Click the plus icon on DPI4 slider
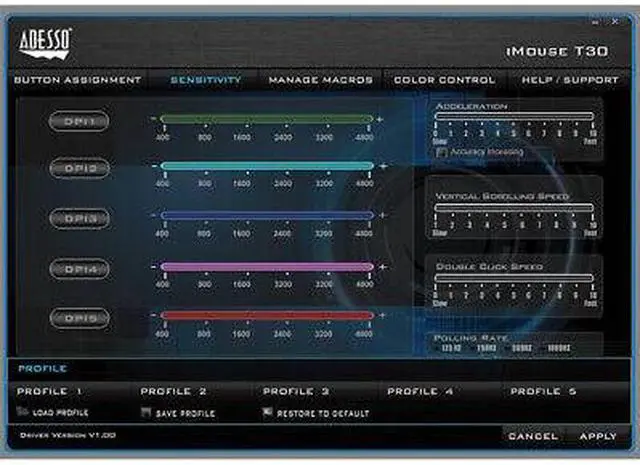640x465 pixels. tap(380, 267)
